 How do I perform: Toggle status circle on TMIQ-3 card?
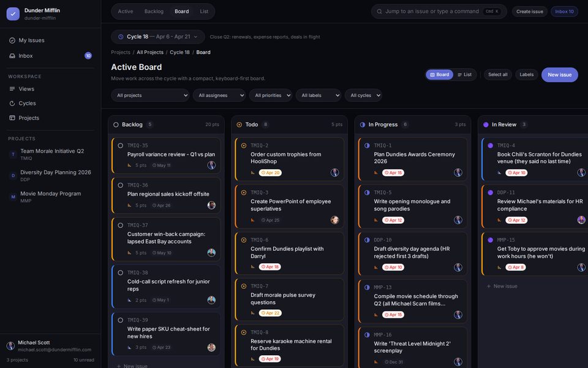(x=244, y=193)
